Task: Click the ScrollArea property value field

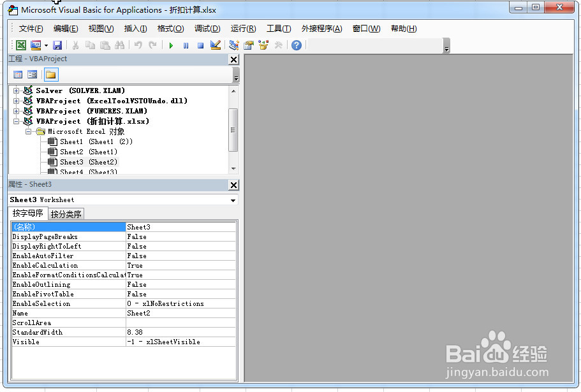Action: coord(181,323)
